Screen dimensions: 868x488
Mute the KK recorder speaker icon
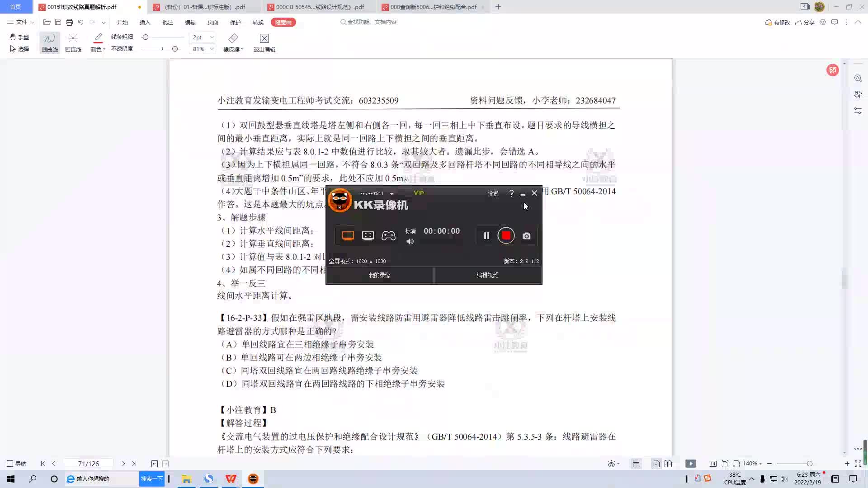410,242
